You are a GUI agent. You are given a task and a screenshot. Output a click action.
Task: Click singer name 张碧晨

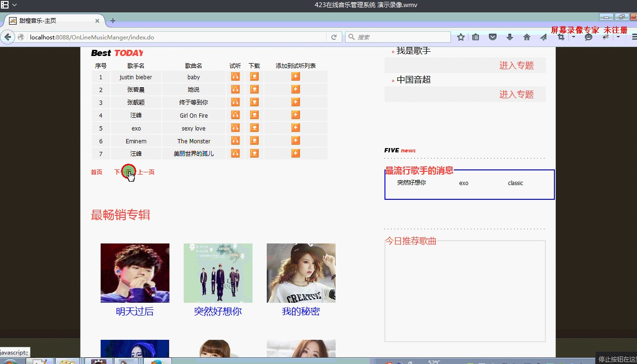[x=136, y=90]
